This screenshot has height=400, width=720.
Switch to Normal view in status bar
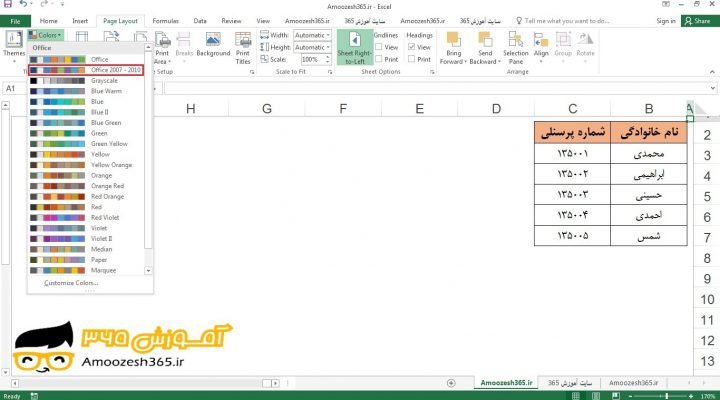coord(575,396)
